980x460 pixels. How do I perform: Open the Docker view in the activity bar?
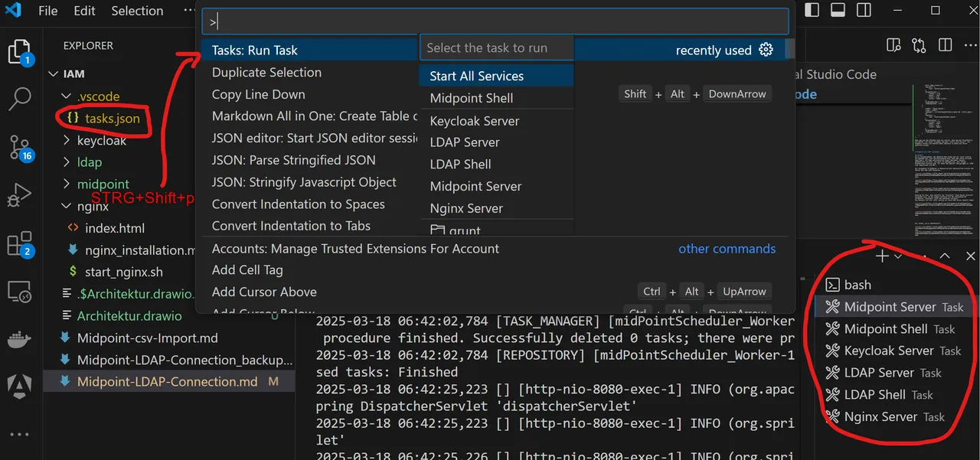(19, 338)
